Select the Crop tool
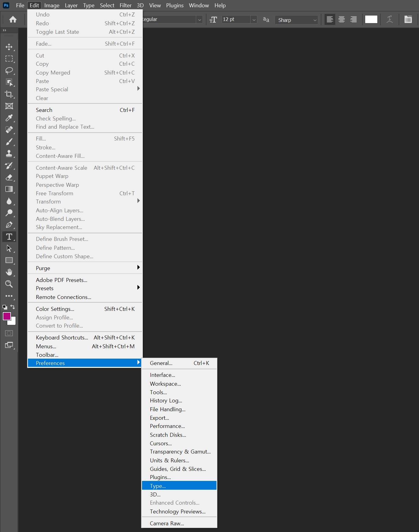 pos(9,94)
